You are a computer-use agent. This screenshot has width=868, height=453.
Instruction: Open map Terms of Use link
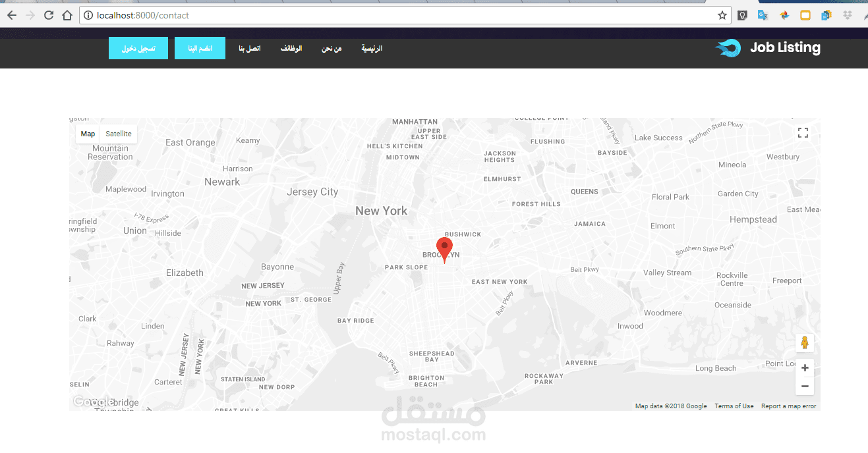[x=734, y=406]
